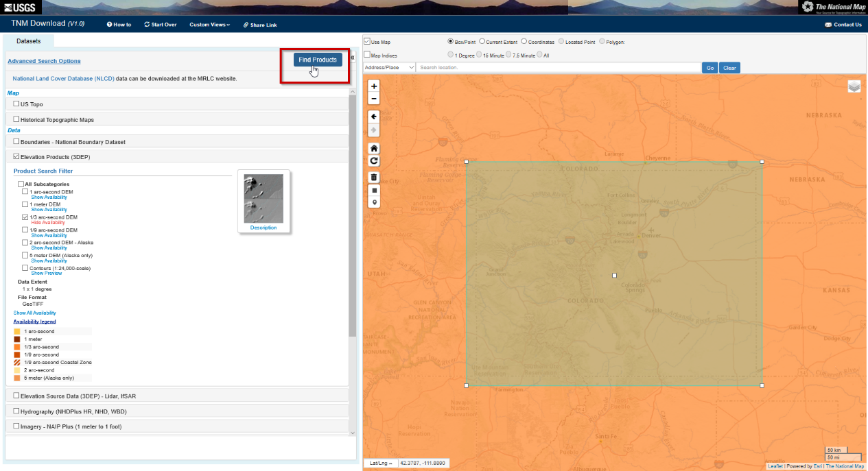Click Share Link in the header
This screenshot has width=868, height=471.
click(x=260, y=25)
